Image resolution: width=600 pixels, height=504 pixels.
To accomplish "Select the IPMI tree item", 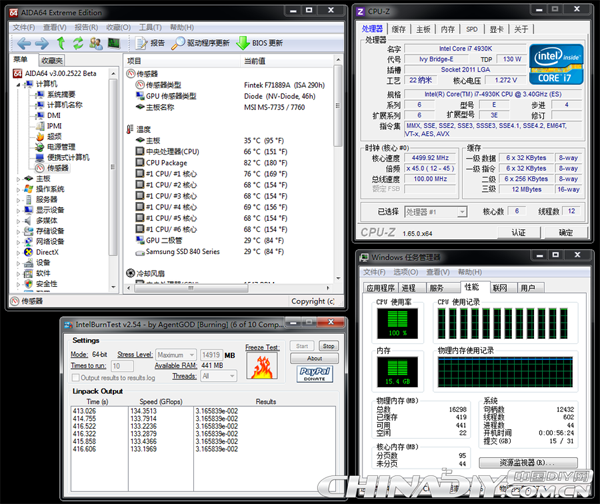I will tap(49, 126).
